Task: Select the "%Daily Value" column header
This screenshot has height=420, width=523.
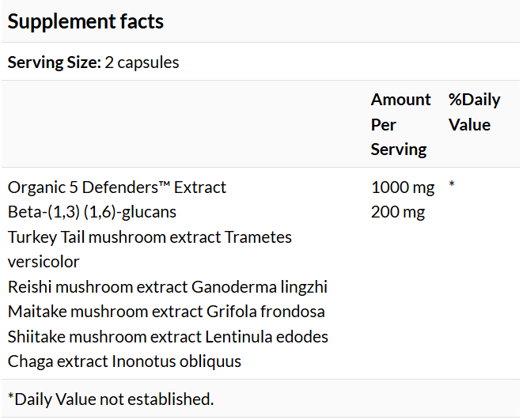Action: 474,112
